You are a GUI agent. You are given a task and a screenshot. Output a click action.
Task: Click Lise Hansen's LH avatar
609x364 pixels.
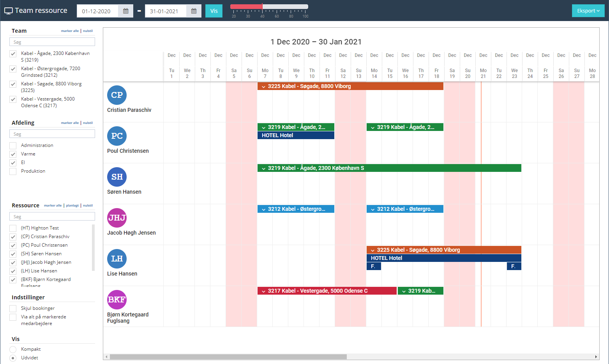[117, 259]
